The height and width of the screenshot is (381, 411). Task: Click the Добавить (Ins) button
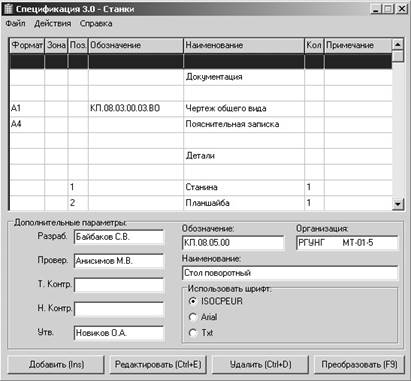pyautogui.click(x=56, y=364)
